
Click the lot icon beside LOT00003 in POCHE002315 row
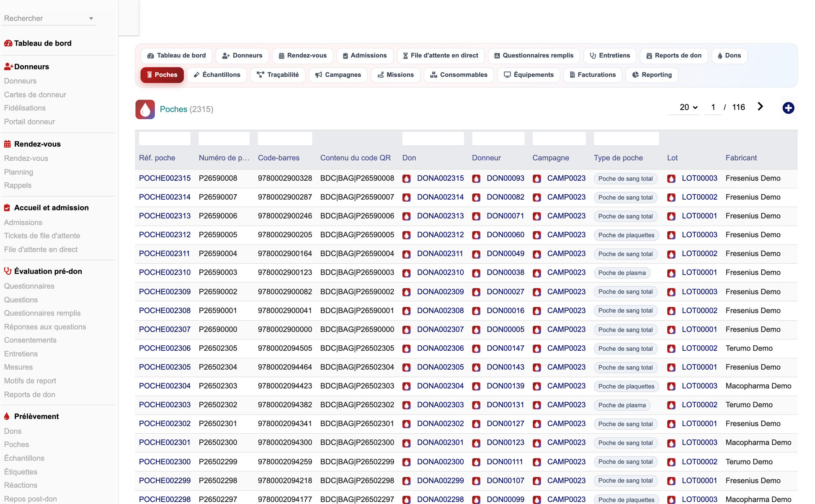point(671,179)
